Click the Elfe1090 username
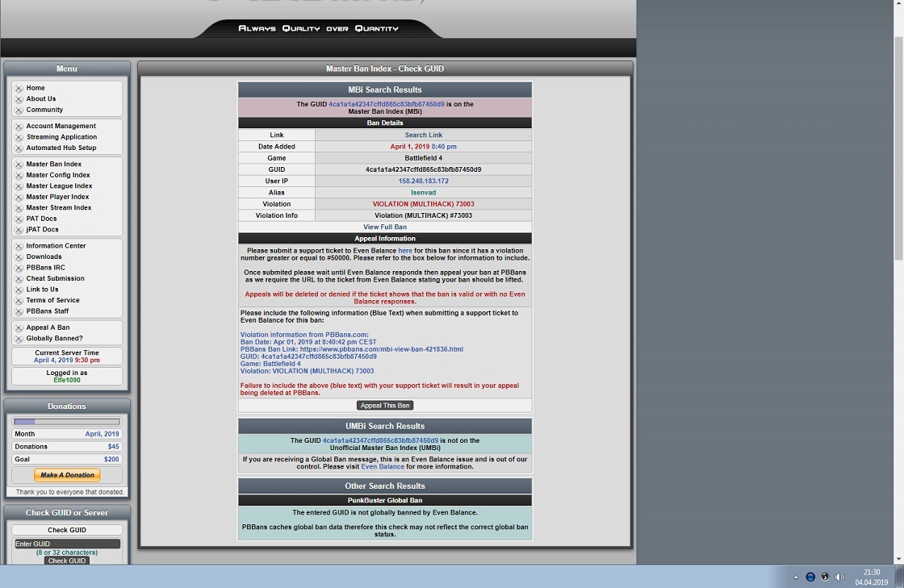 coord(67,380)
